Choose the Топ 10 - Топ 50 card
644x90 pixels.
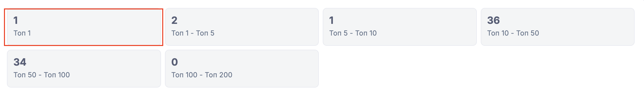(558, 27)
